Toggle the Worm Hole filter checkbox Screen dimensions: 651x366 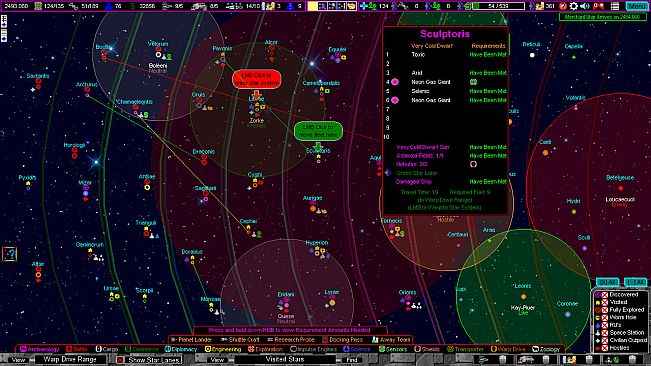(x=605, y=317)
